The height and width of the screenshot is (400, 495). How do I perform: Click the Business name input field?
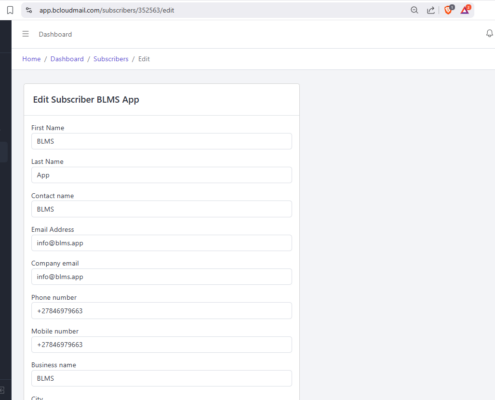click(x=162, y=378)
